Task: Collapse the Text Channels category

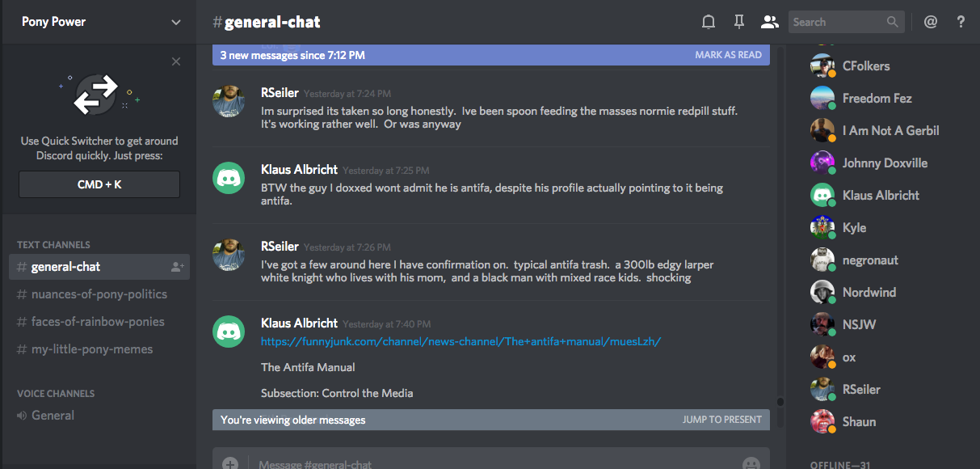Action: (x=53, y=244)
